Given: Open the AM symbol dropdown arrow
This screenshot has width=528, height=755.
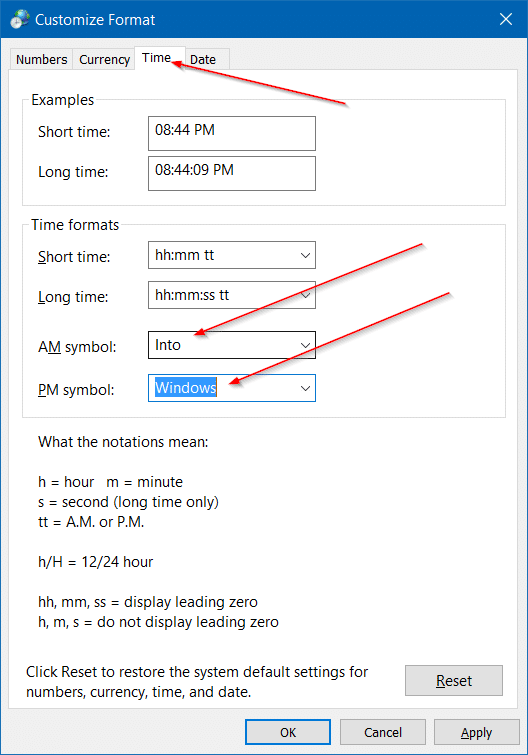Looking at the screenshot, I should (305, 345).
